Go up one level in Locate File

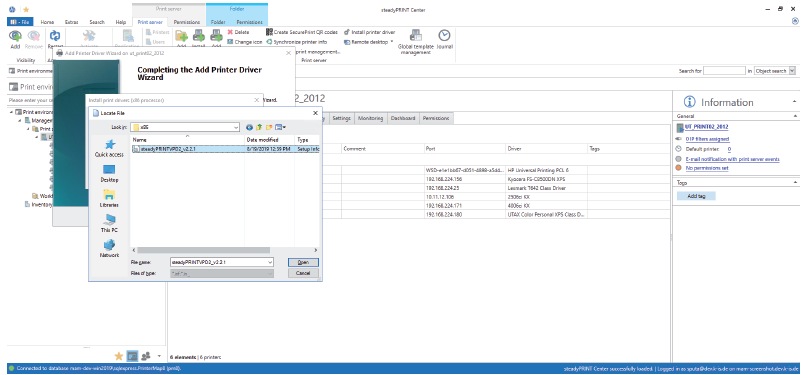tap(259, 127)
